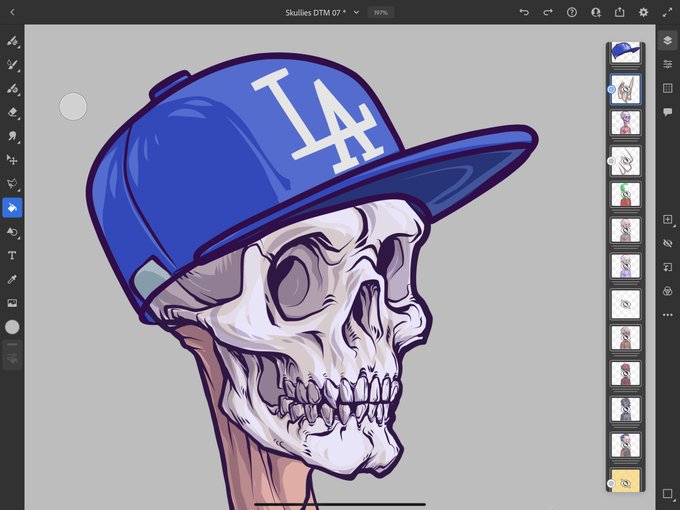Select the hidden yellow background layer

point(625,481)
